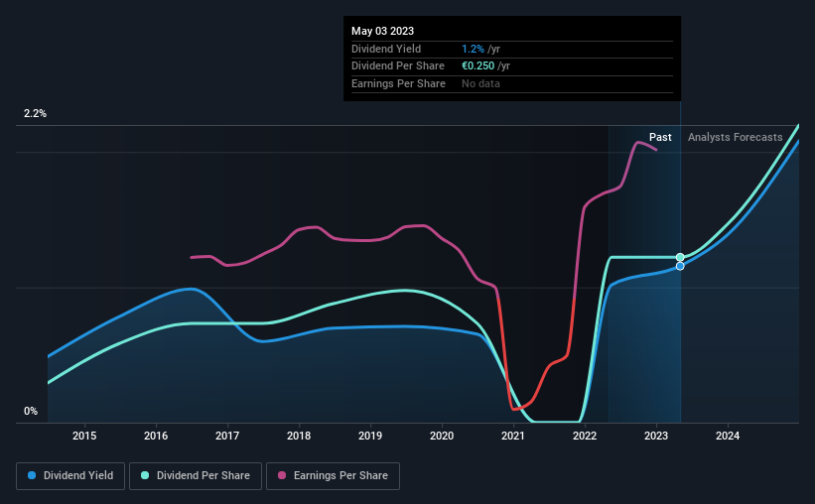The height and width of the screenshot is (504, 815).
Task: Click the Earnings Per Share tooltip row label
Action: click(398, 83)
